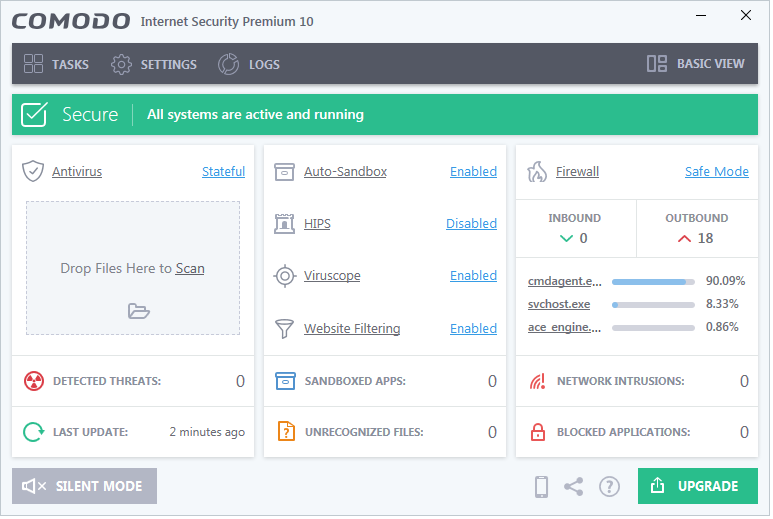This screenshot has height=519, width=773.
Task: Click the Network Intrusions signal icon
Action: (x=539, y=382)
